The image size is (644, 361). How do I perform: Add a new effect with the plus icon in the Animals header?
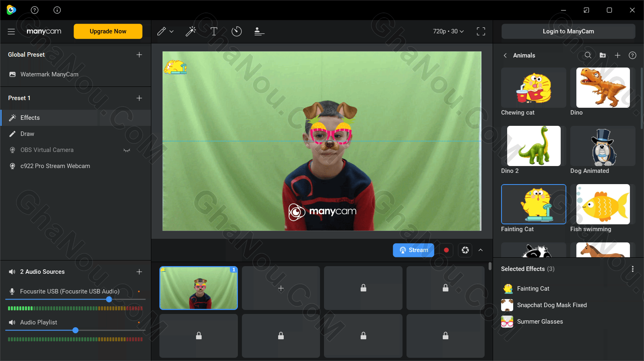tap(617, 55)
